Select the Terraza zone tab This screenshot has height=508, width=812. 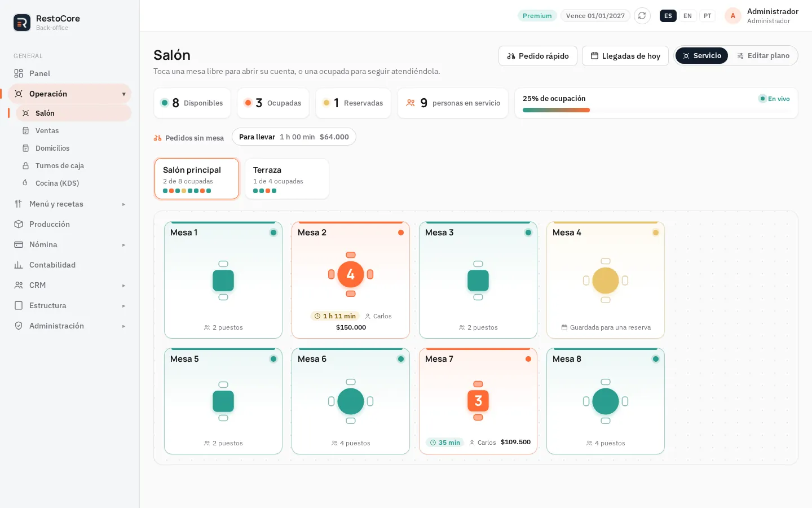tap(287, 179)
